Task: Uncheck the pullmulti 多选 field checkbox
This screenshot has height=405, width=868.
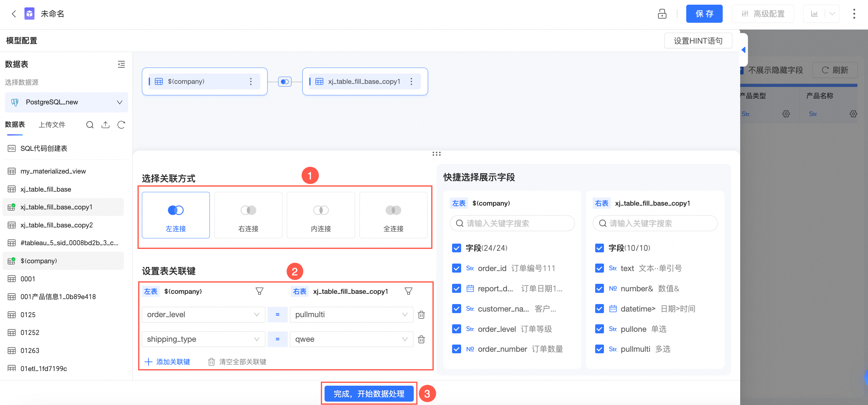Action: [599, 349]
